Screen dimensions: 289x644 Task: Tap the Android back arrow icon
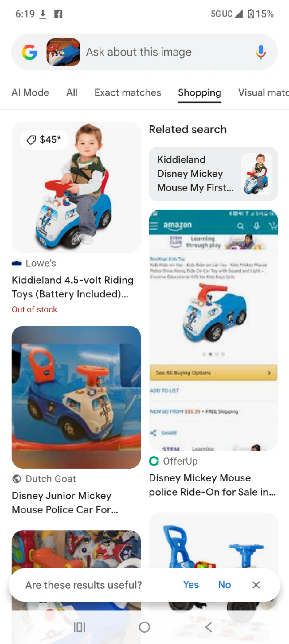pyautogui.click(x=208, y=627)
